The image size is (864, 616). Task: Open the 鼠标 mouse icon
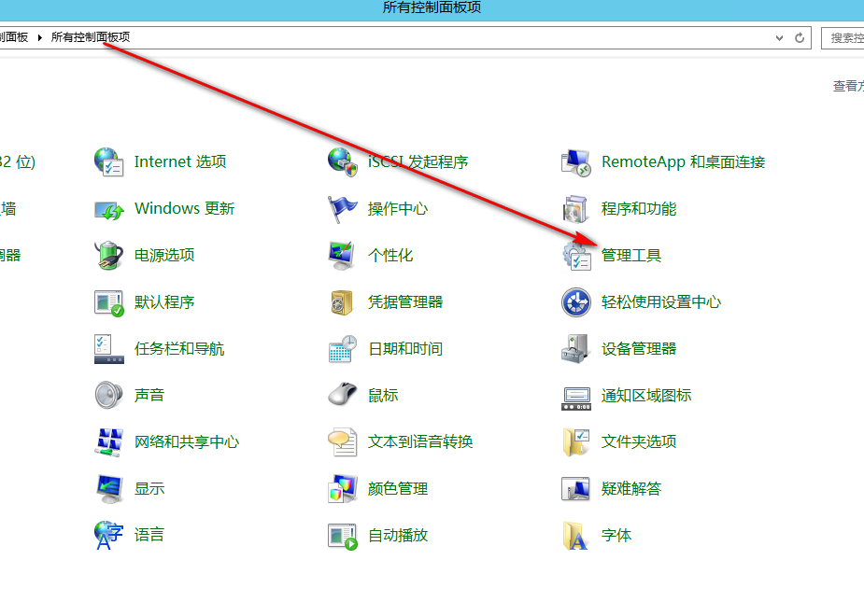point(343,395)
